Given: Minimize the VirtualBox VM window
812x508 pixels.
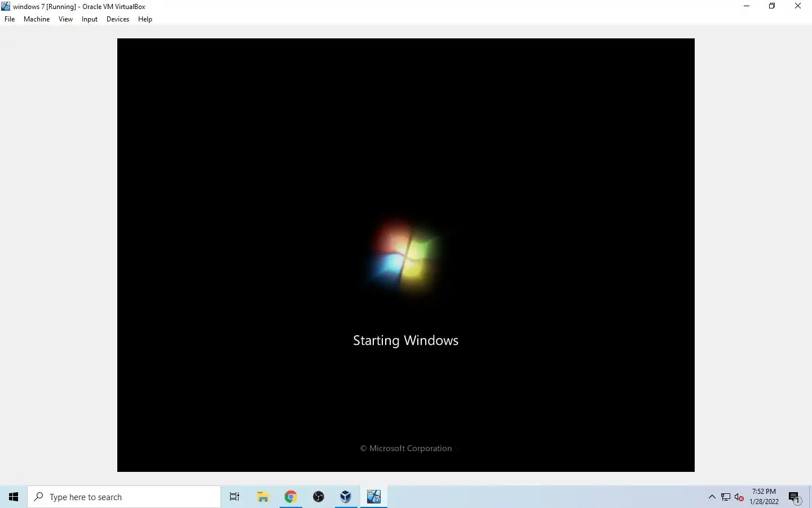Looking at the screenshot, I should tap(747, 6).
